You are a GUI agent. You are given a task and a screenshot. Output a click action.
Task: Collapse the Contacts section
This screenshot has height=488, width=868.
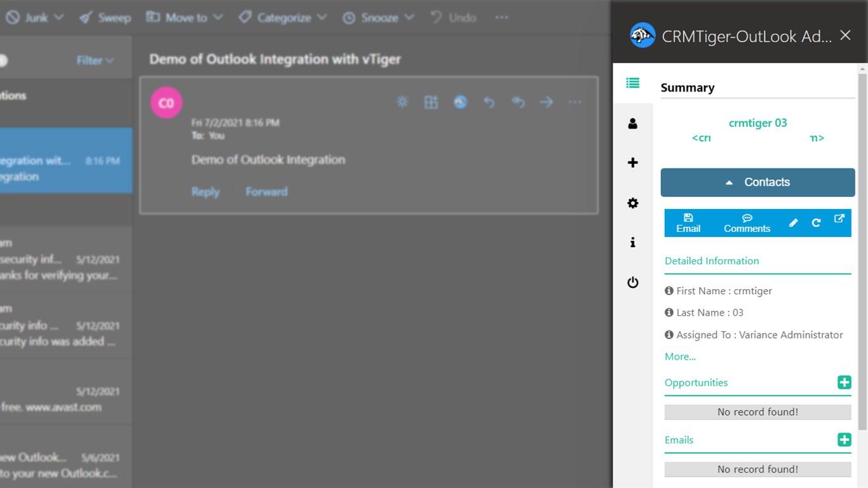pyautogui.click(x=757, y=182)
